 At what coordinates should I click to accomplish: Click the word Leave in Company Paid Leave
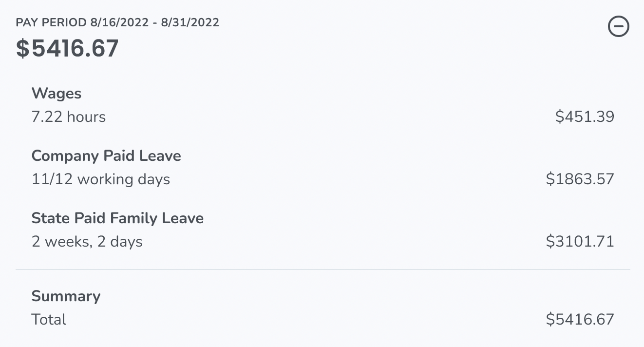tap(160, 155)
